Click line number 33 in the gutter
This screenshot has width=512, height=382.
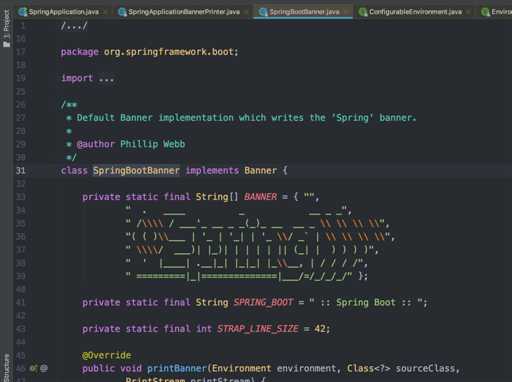(x=21, y=197)
